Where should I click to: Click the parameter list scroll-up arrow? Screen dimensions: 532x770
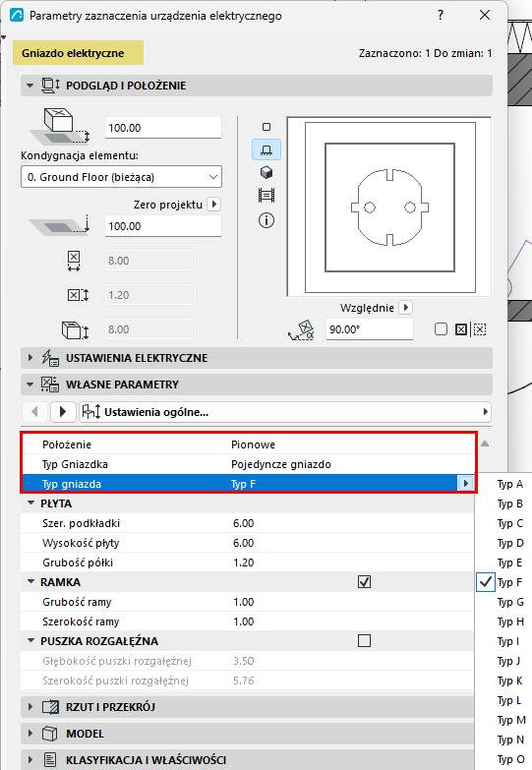pos(485,444)
